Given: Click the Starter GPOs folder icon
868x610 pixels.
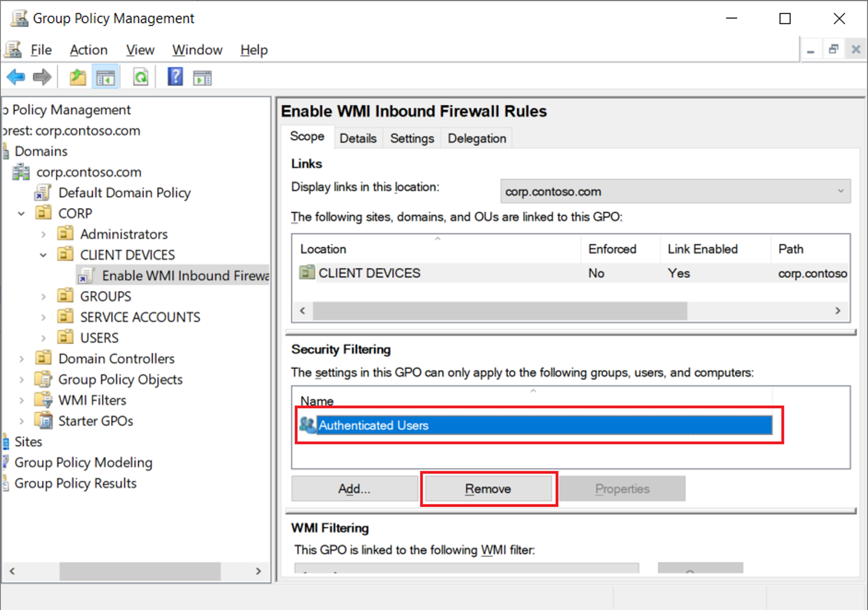Looking at the screenshot, I should (x=43, y=420).
